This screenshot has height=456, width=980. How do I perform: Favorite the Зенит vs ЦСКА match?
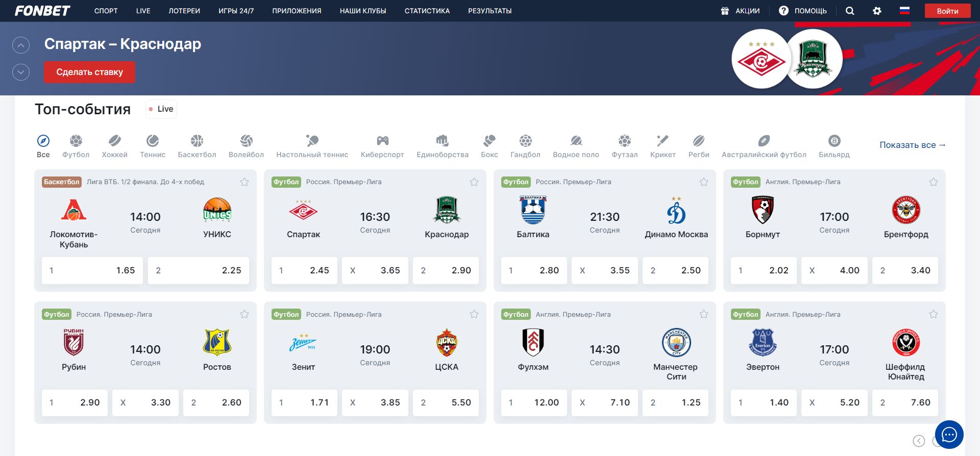(474, 314)
